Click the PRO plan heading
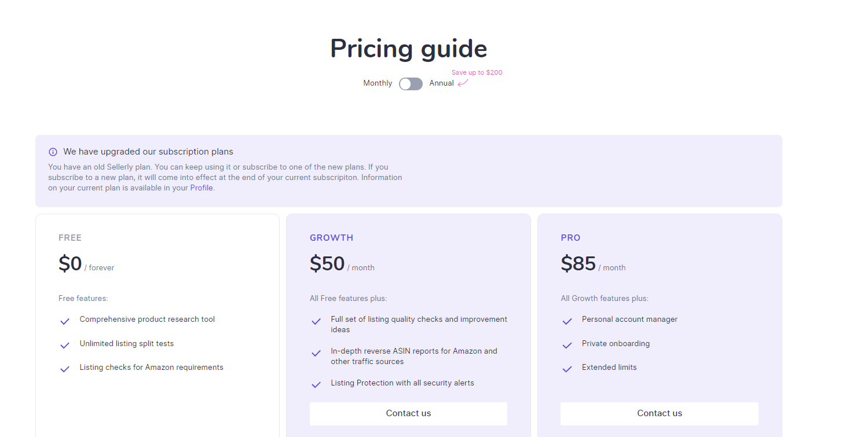Screen dimensions: 868x437 (x=570, y=238)
